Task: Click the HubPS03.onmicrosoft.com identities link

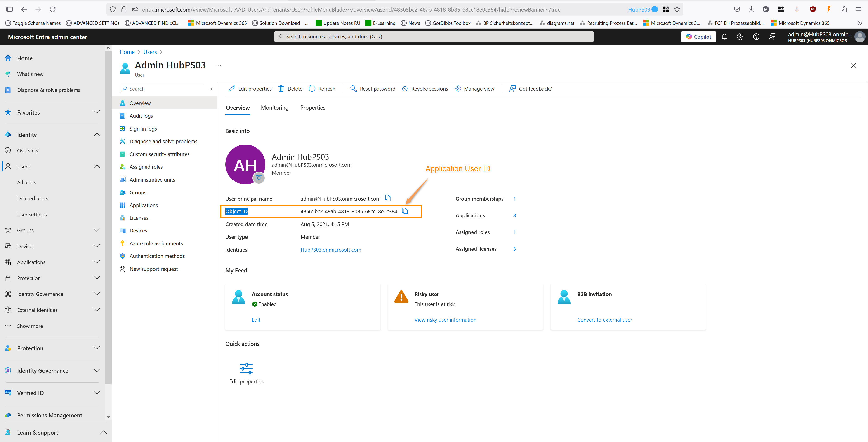Action: click(330, 250)
